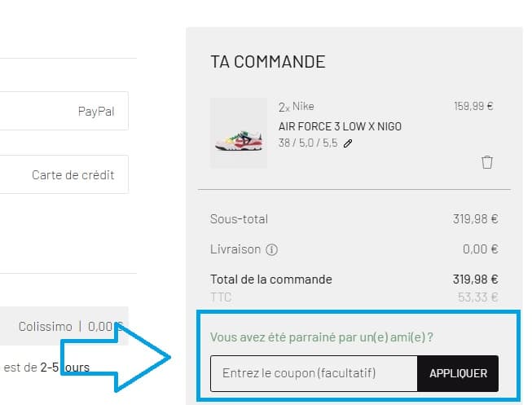Click the Nike brand label
This screenshot has height=405, width=532.
click(303, 107)
